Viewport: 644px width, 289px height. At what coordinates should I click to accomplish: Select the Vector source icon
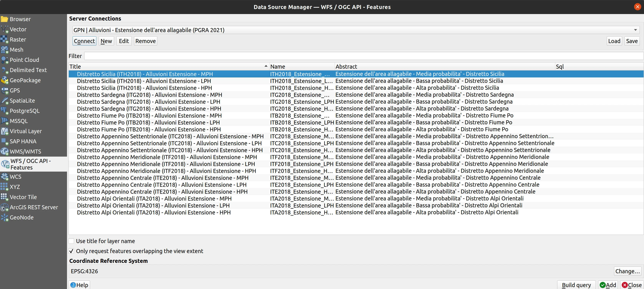click(x=4, y=29)
